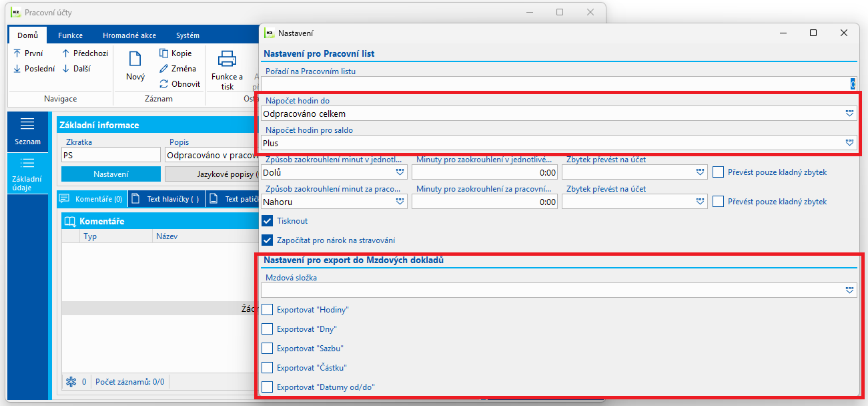
Task: Open first Zbytek převést na účet dropdown
Action: 700,172
